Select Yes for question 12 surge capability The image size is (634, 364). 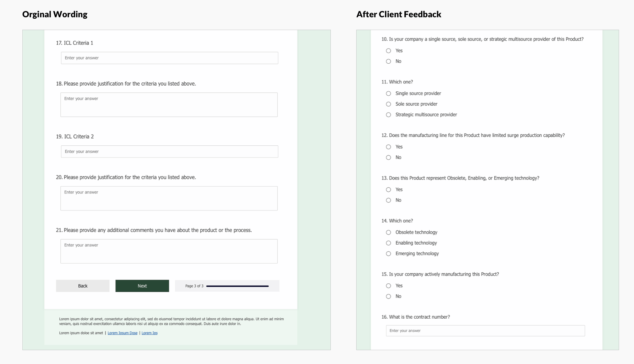389,147
